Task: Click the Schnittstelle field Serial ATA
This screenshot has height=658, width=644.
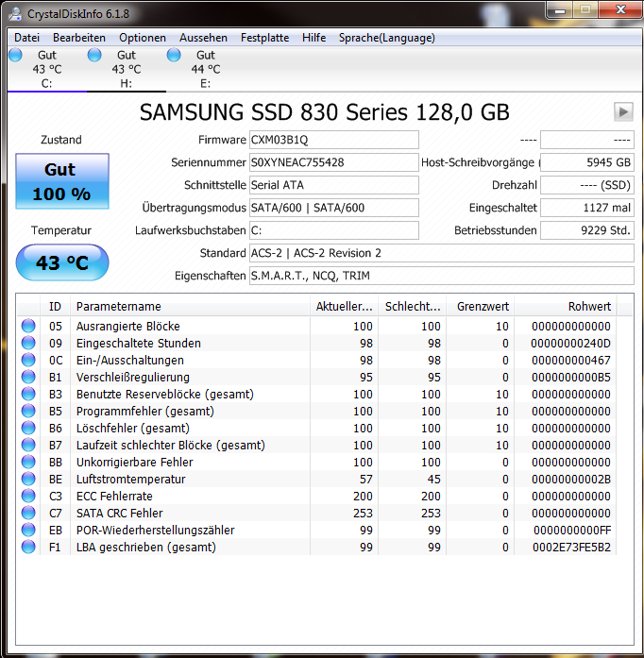Action: (x=334, y=185)
